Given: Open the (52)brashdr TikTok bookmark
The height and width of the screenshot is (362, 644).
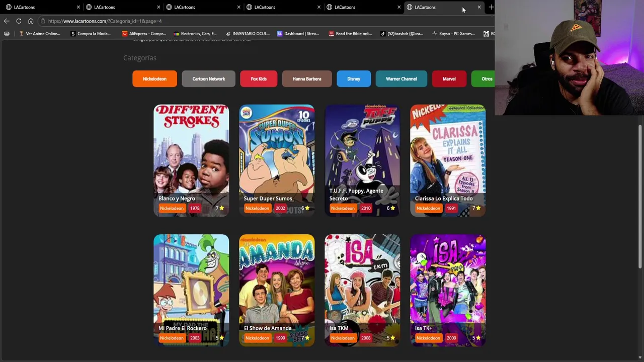Looking at the screenshot, I should (401, 34).
